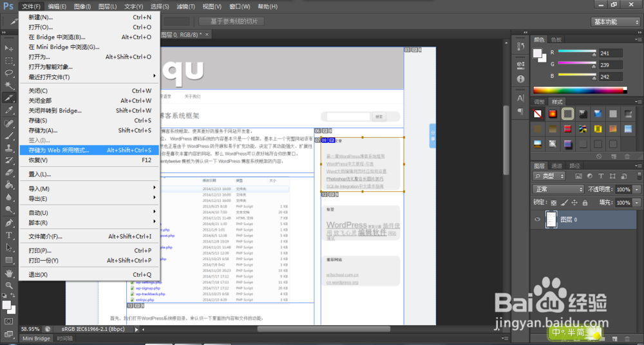Click the G value input field

point(611,65)
